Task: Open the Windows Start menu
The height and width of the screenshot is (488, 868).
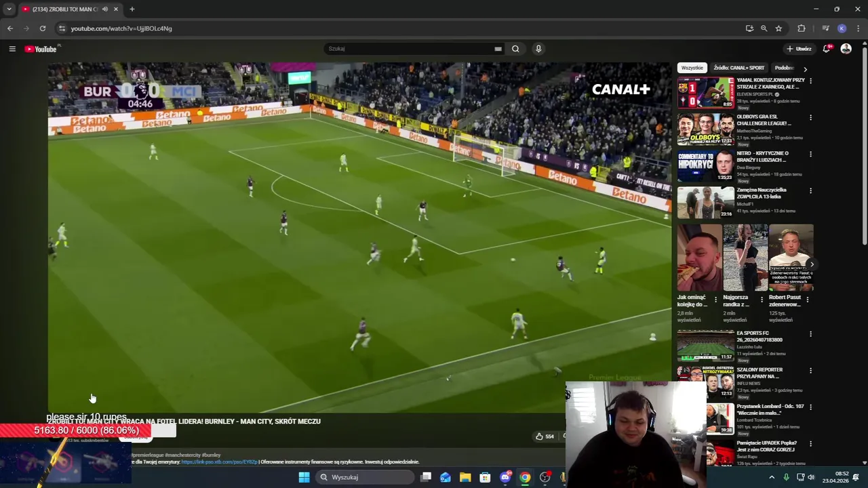Action: pos(304,477)
